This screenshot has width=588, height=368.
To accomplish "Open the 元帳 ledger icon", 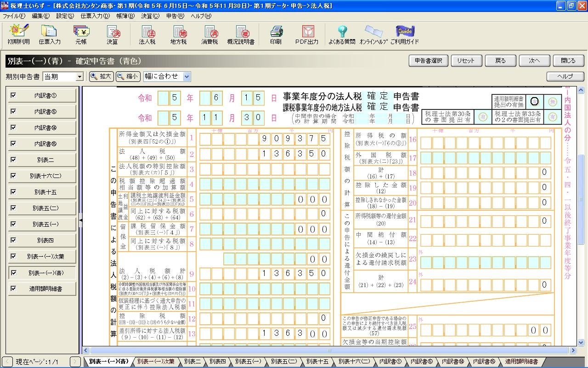I will click(81, 34).
